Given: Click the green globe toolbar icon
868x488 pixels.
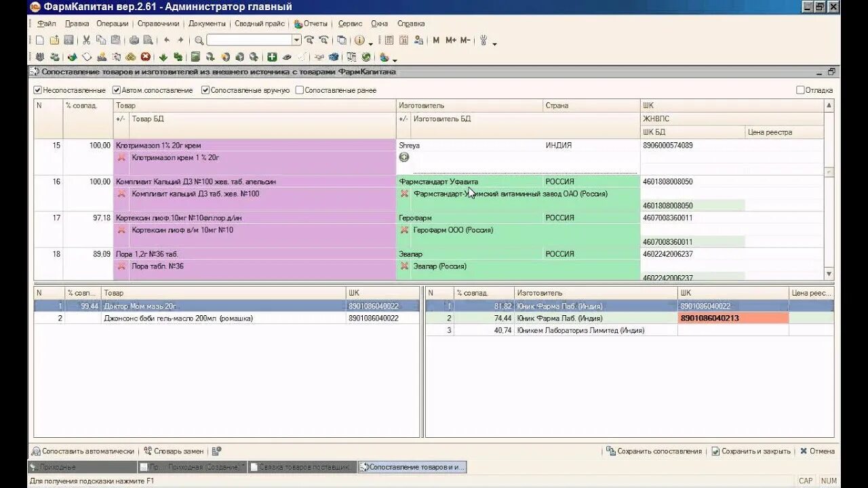Looking at the screenshot, I should coord(366,57).
